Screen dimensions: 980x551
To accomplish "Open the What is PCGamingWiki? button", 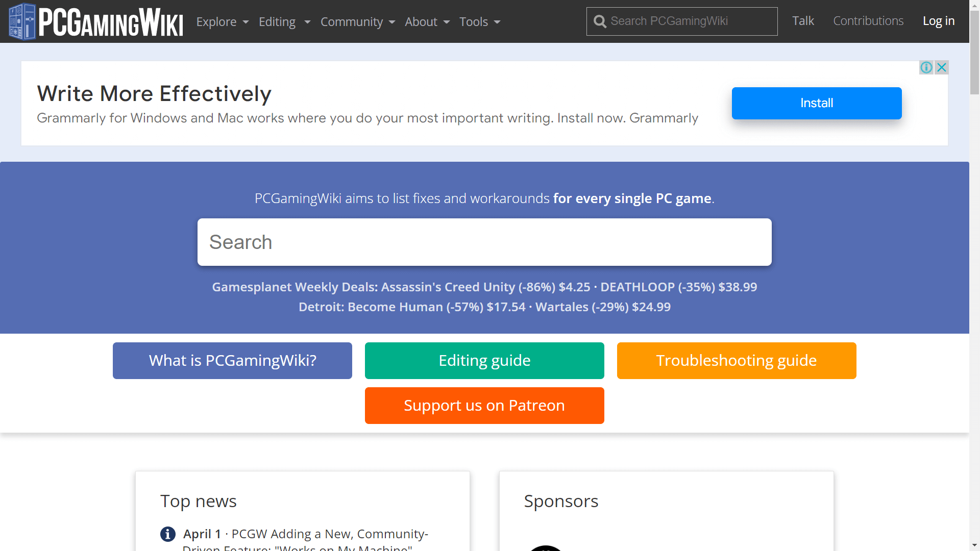I will (x=232, y=361).
